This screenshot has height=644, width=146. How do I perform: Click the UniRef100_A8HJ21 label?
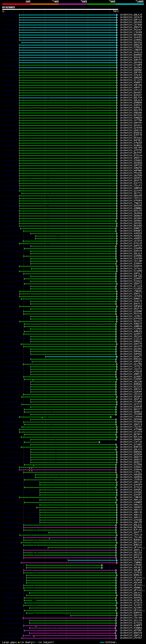click(131, 515)
